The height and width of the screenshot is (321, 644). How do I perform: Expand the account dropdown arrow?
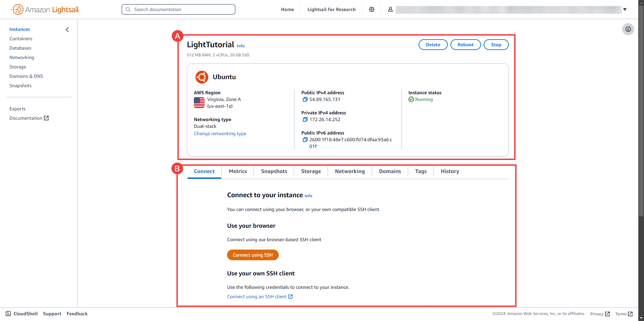(625, 9)
